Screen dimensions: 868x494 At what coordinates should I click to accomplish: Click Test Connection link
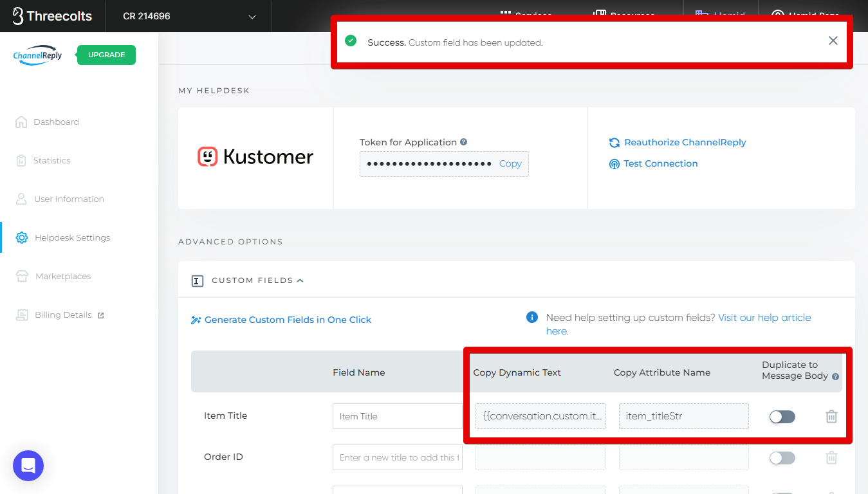click(653, 163)
